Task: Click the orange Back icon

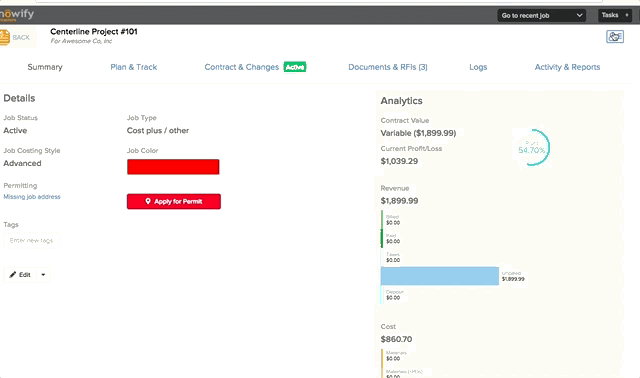Action: pyautogui.click(x=4, y=38)
